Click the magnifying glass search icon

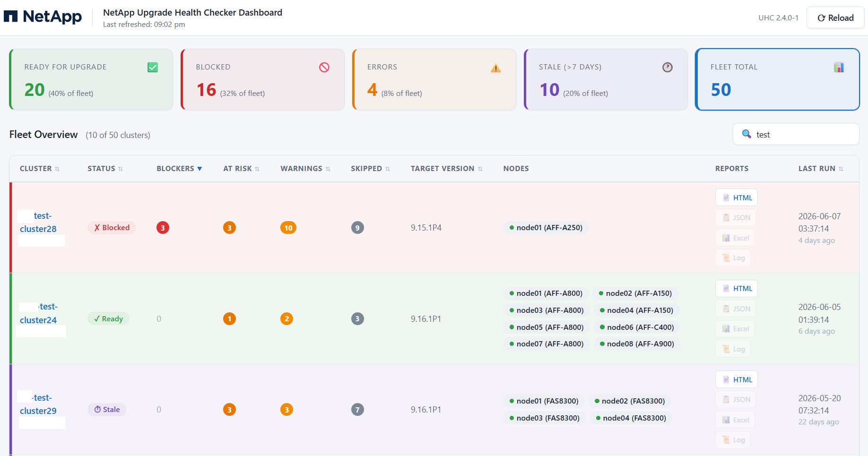pyautogui.click(x=746, y=134)
